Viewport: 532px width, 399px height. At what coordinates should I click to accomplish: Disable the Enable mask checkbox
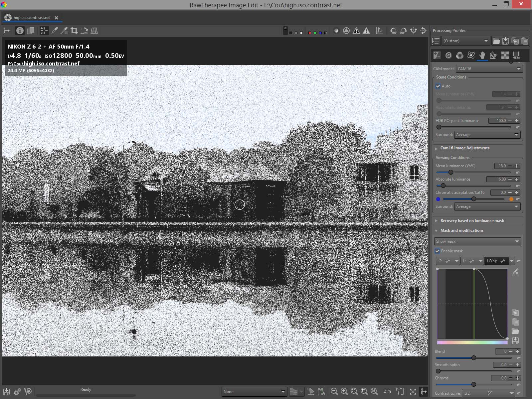(x=438, y=251)
